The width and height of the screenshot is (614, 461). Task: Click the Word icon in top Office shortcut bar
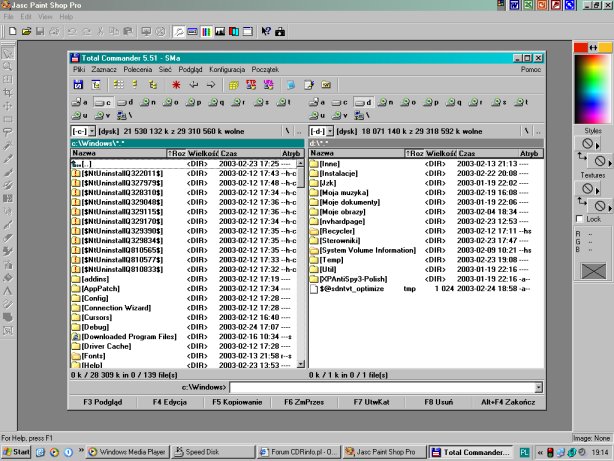514,5
